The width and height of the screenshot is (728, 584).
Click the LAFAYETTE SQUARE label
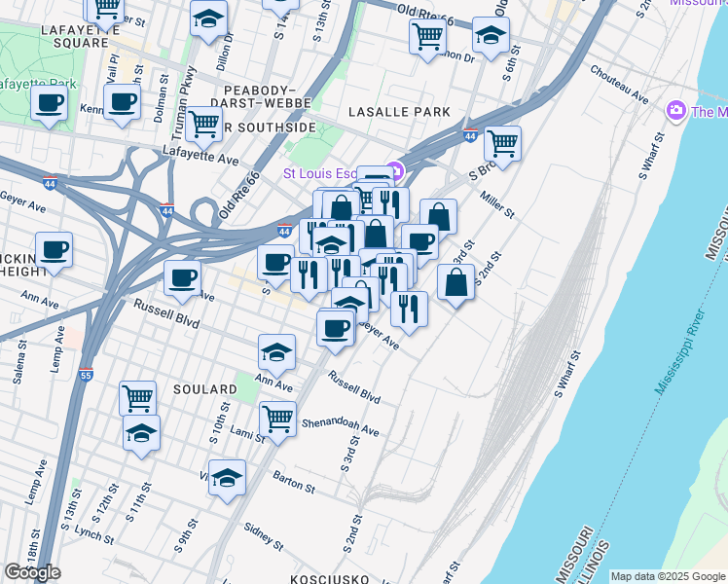pos(81,37)
